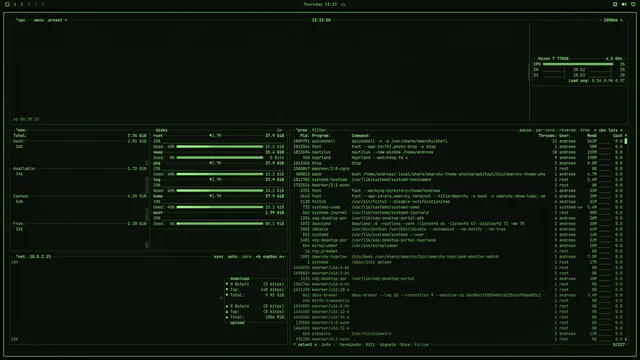640x360 pixels.
Task: Select next sort column arrow after lazy
Action: [621, 130]
